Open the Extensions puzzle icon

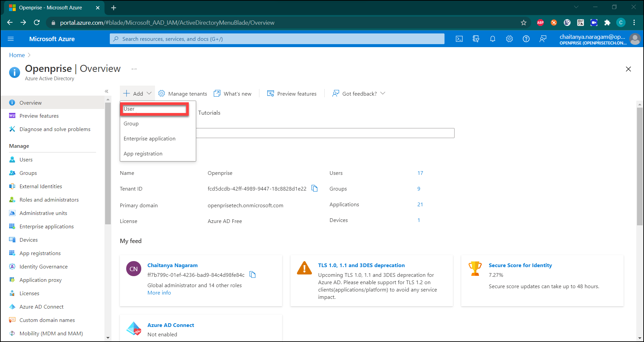tap(607, 23)
